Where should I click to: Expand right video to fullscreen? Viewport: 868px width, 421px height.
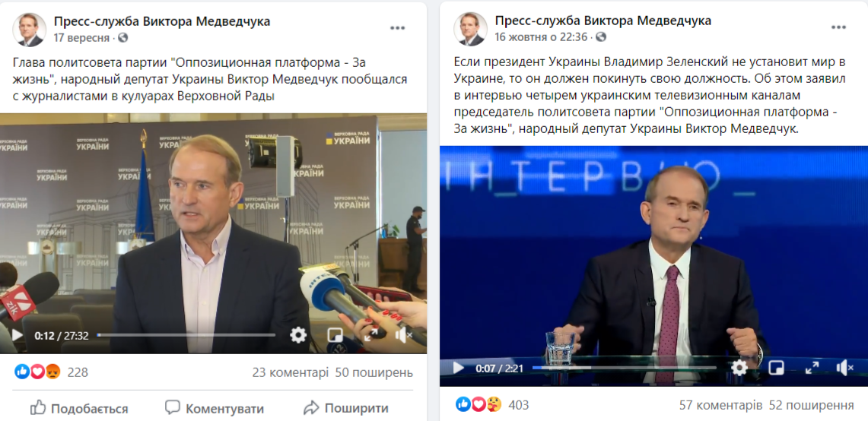[812, 368]
